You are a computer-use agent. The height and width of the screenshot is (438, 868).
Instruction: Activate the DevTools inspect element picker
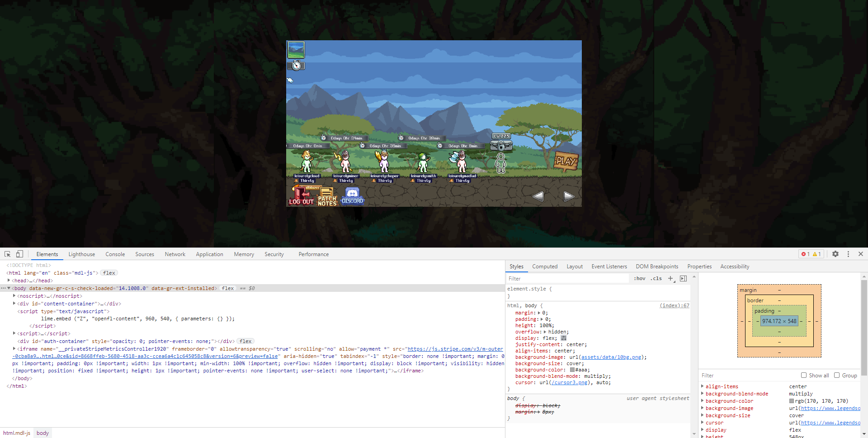8,254
